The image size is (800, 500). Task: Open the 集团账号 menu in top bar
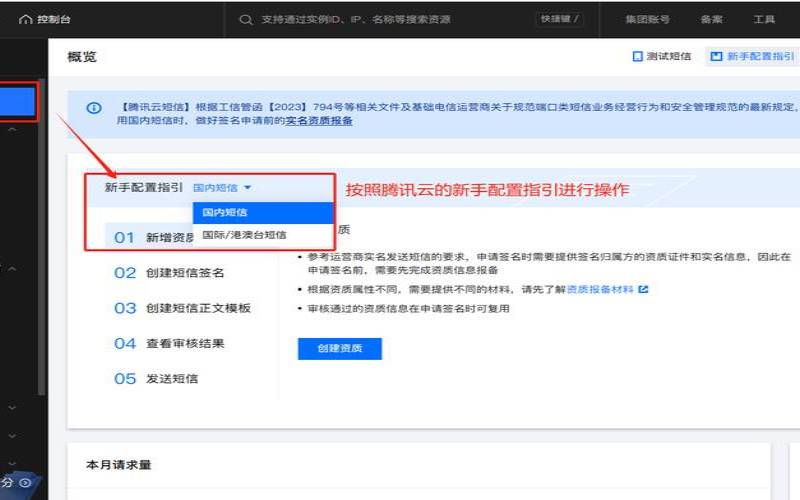click(647, 19)
